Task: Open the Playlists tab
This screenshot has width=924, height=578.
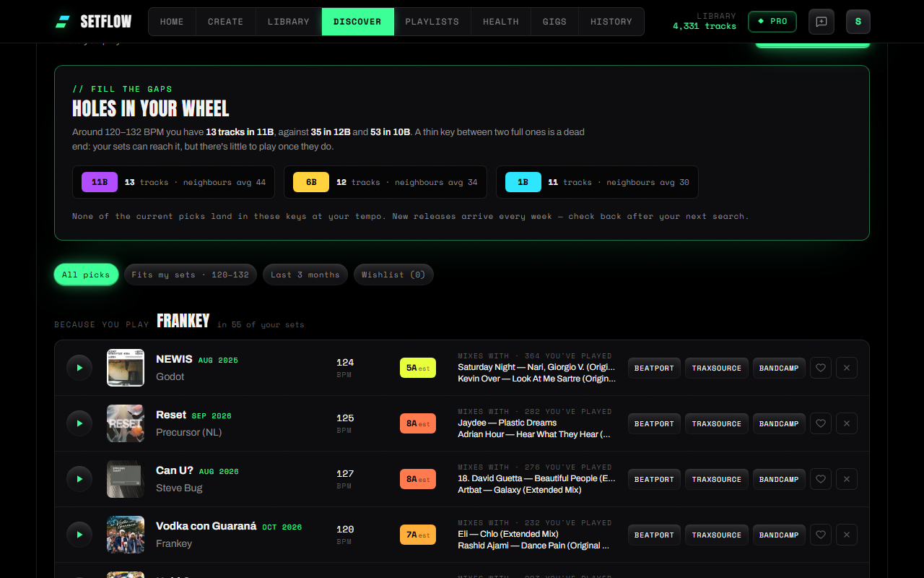Action: pos(432,22)
